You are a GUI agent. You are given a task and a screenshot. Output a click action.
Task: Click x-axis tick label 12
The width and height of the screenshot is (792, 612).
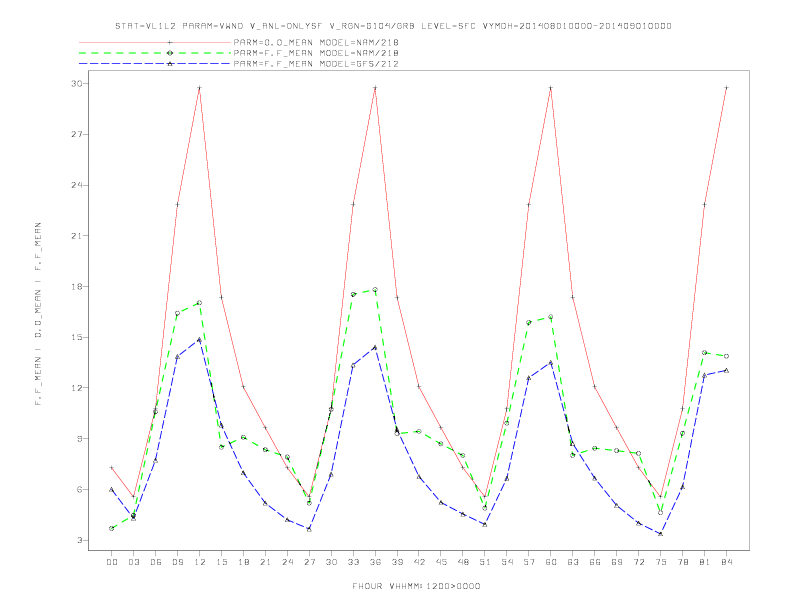[x=200, y=562]
